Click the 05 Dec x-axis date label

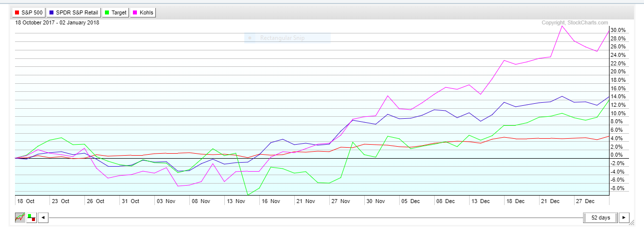pos(411,201)
